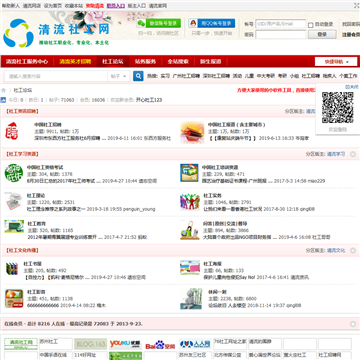Image resolution: width=360 pixels, height=360 pixels.
Task: Click the password input field
Action: tap(281, 34)
